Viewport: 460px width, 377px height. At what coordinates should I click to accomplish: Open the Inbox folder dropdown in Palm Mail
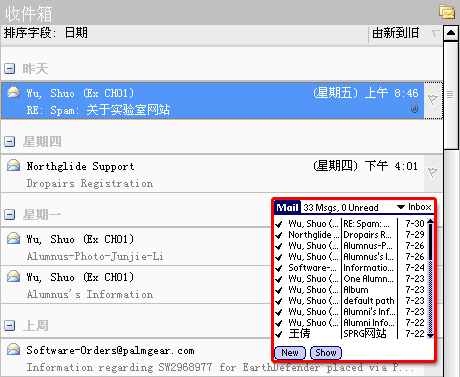point(415,207)
